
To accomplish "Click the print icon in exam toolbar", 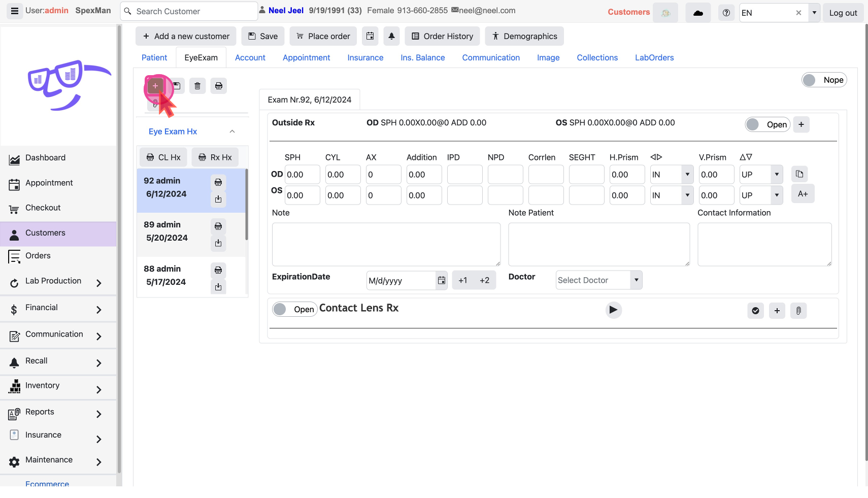I will 219,86.
